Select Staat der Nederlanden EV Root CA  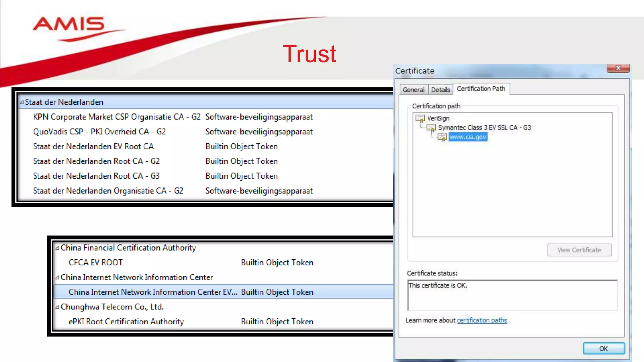click(x=93, y=146)
